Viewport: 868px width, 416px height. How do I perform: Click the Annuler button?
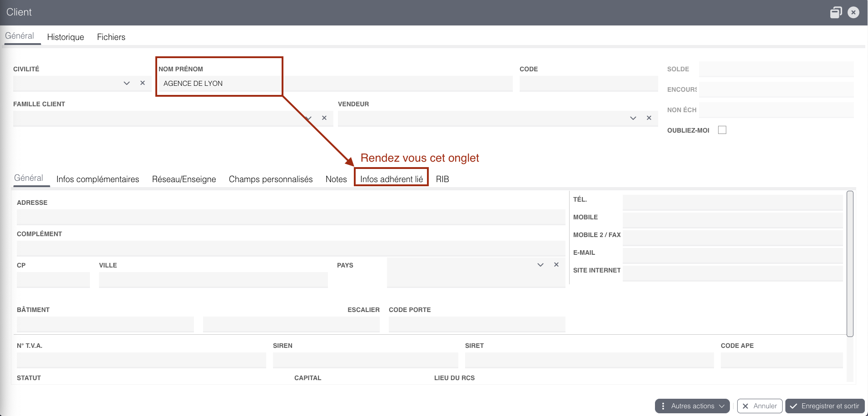click(760, 406)
